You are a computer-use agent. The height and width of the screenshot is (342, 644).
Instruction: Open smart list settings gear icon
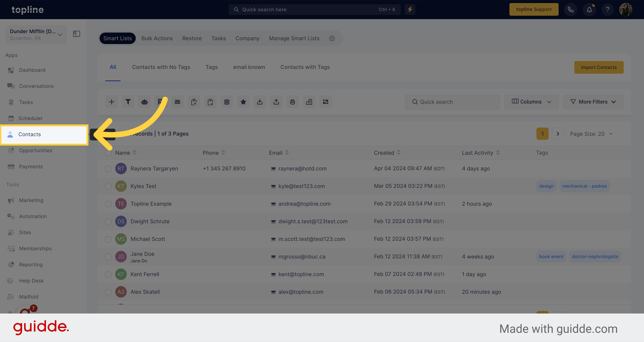tap(332, 38)
